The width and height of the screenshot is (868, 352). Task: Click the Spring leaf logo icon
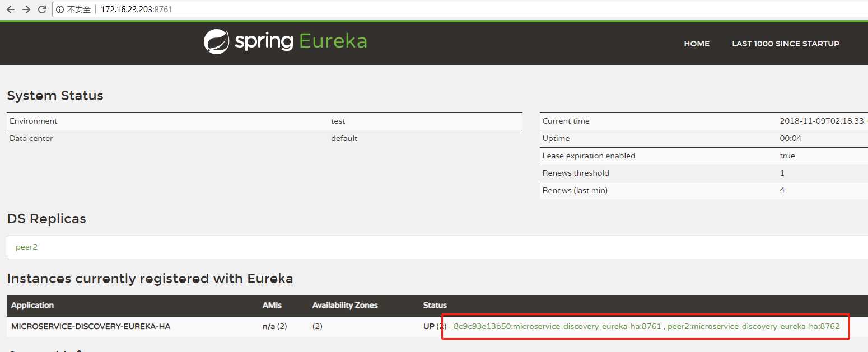point(216,41)
